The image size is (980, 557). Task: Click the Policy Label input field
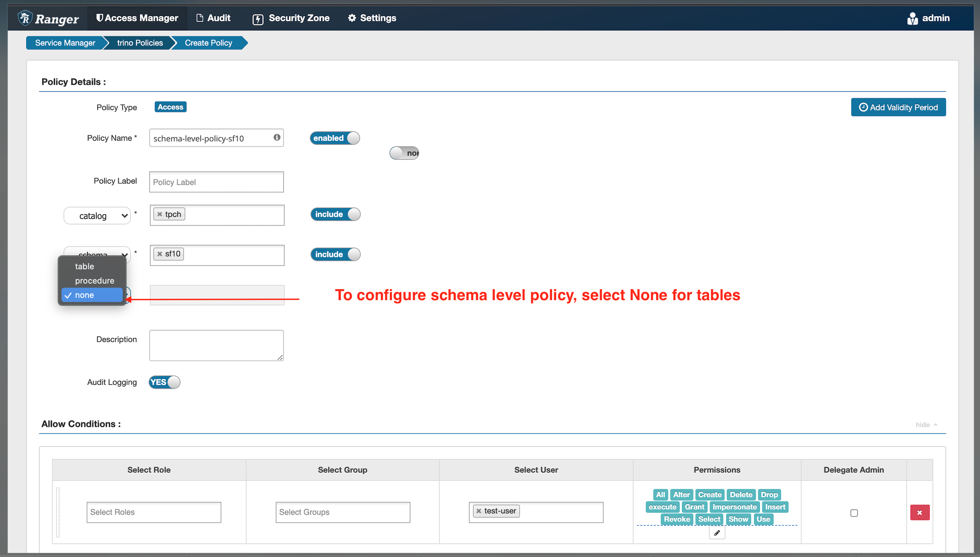coord(216,182)
